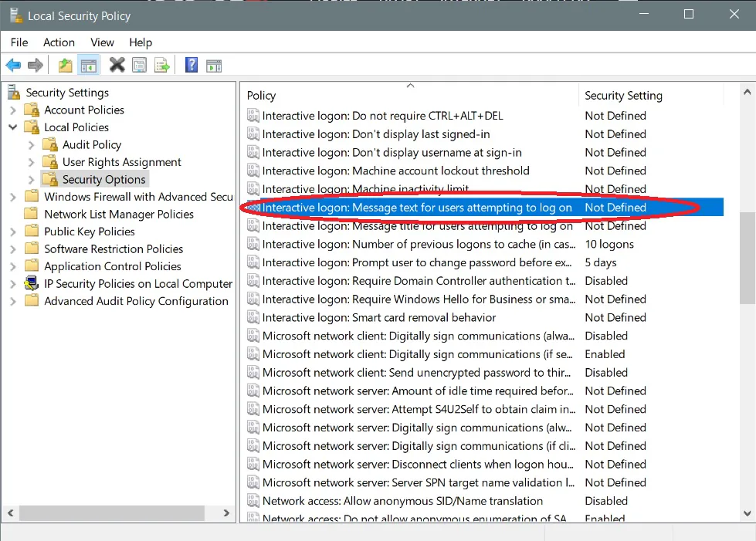This screenshot has height=541, width=756.
Task: Click the Audit Policy folder icon
Action: click(x=50, y=144)
